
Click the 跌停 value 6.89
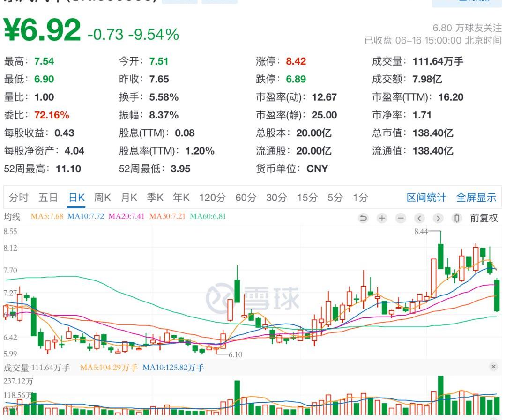(x=296, y=79)
